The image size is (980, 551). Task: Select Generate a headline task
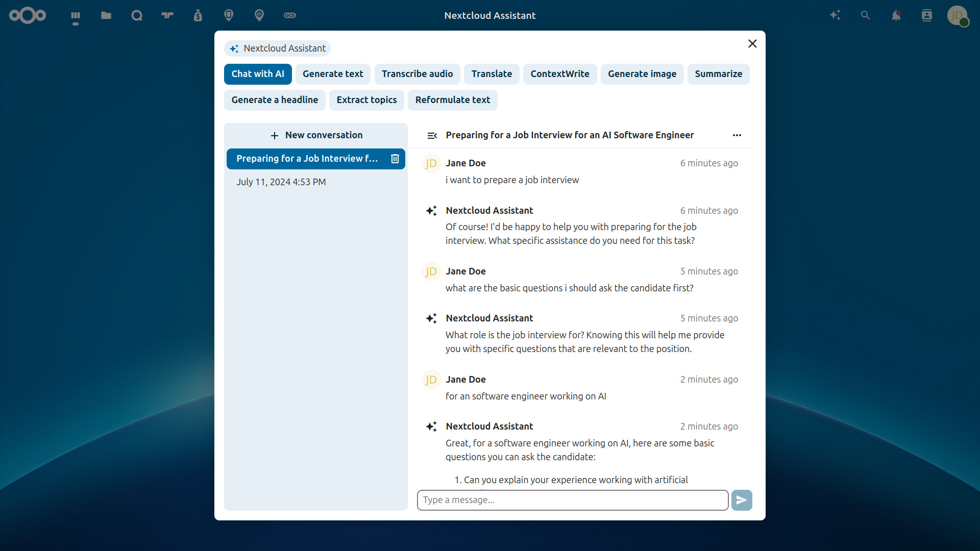(275, 100)
